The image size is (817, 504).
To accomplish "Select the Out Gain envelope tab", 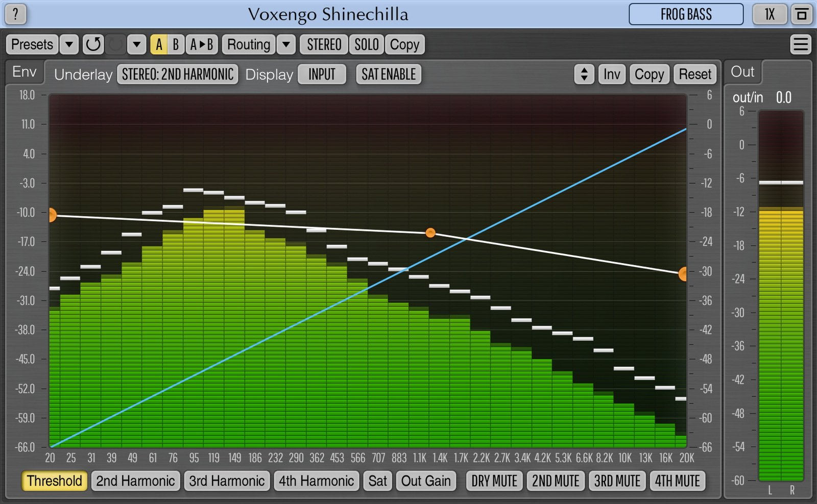I will coord(426,481).
